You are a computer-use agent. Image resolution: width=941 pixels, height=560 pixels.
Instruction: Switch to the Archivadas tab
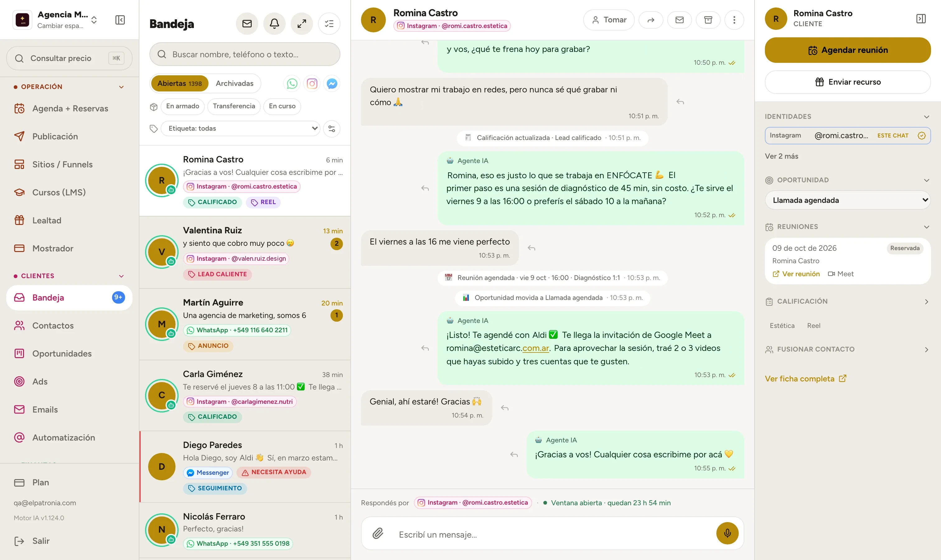point(234,83)
